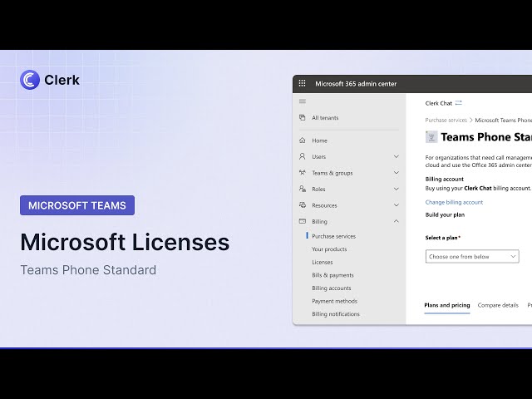Open Your products page

click(329, 249)
